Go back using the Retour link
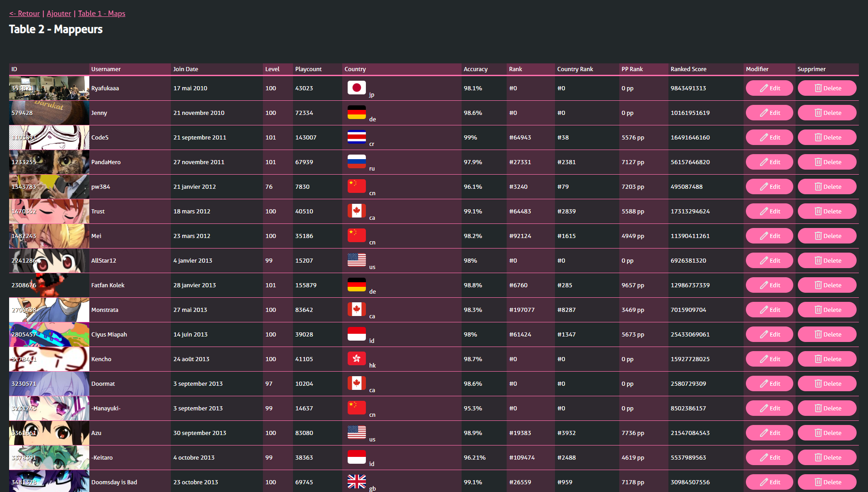Screen dimensions: 868x492 pyautogui.click(x=25, y=14)
